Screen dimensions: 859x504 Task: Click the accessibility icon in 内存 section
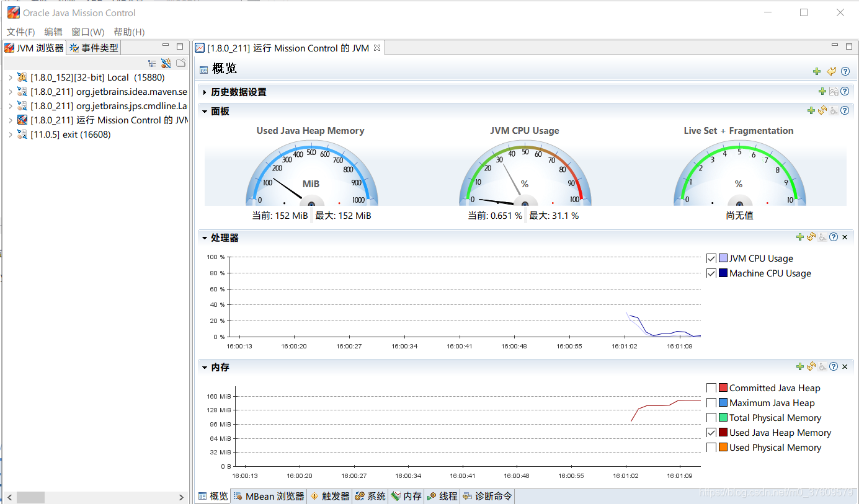822,366
